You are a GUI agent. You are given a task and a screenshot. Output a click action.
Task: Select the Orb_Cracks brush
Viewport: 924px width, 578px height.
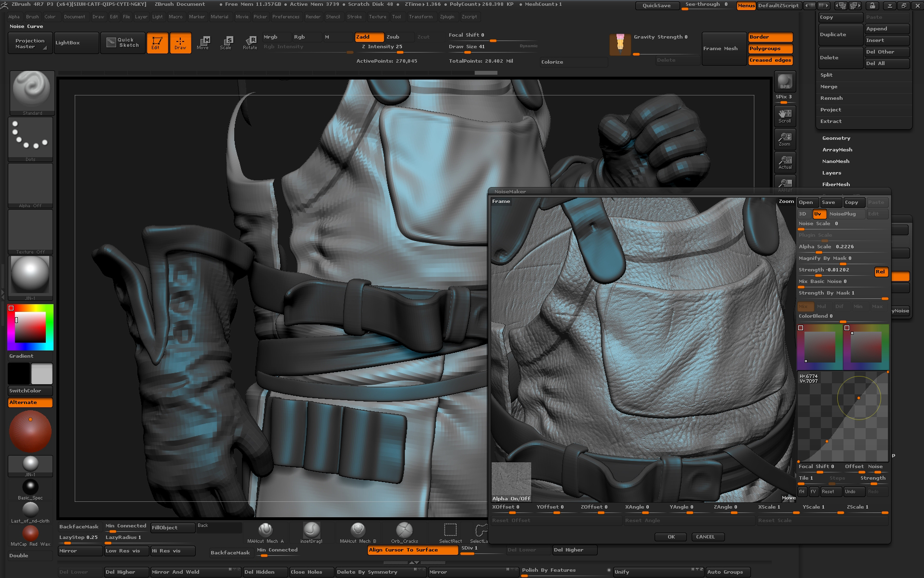404,532
